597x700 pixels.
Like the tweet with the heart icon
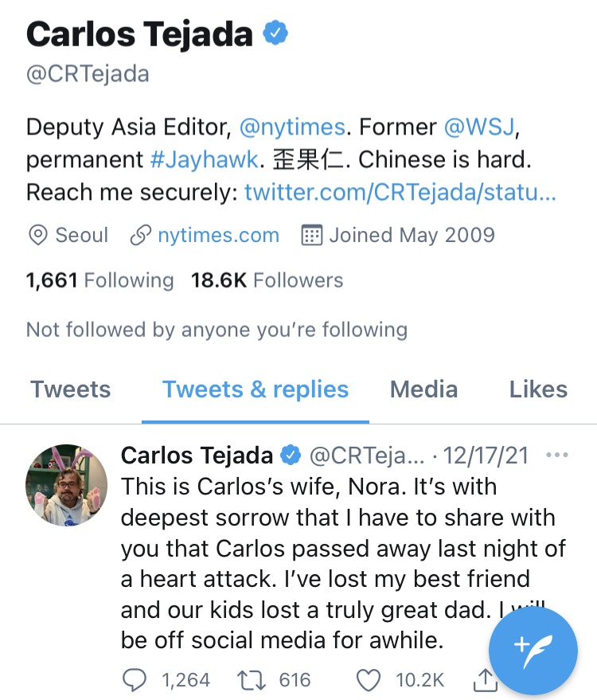click(368, 679)
